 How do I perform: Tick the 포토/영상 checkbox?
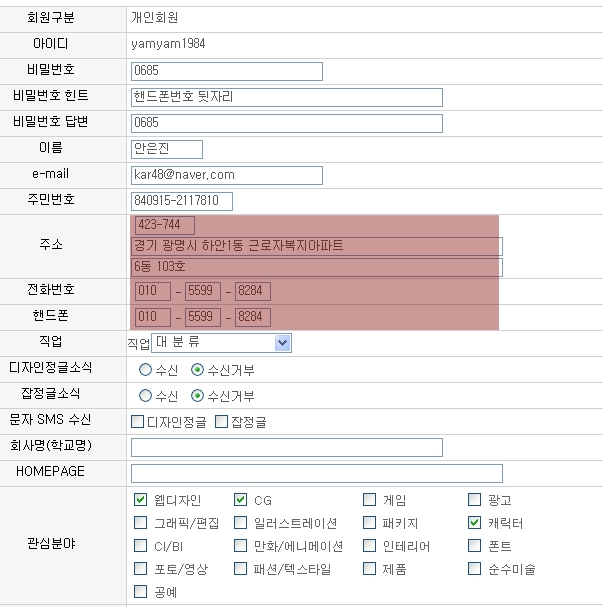[x=140, y=569]
